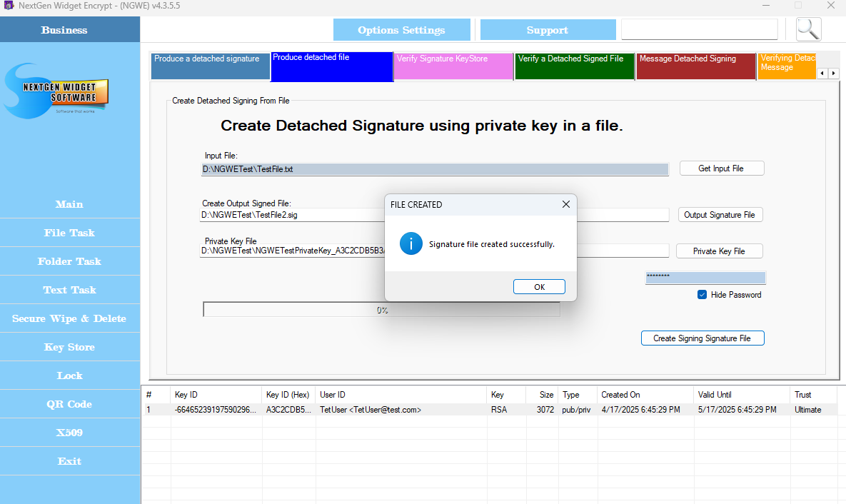Browse with the Private Key File button

click(x=719, y=251)
